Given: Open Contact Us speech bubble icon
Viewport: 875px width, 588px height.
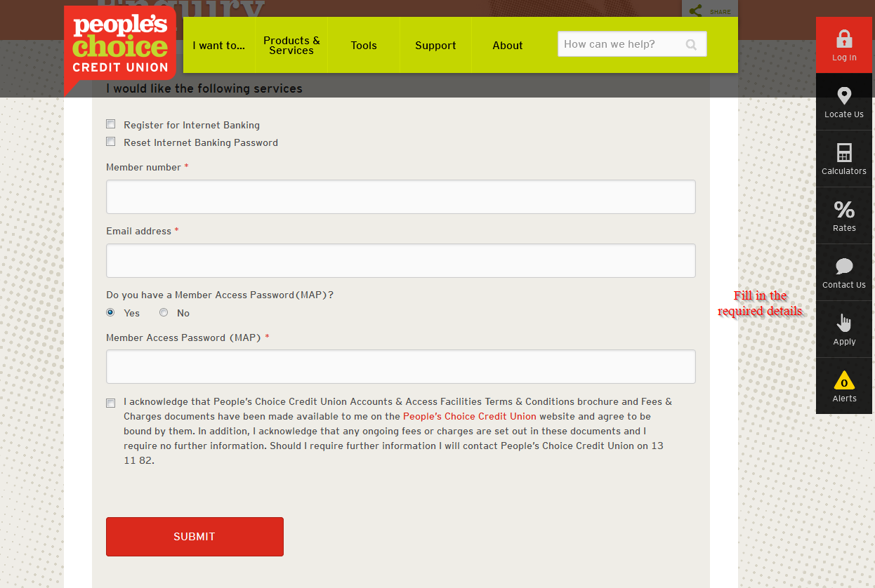Looking at the screenshot, I should [843, 267].
